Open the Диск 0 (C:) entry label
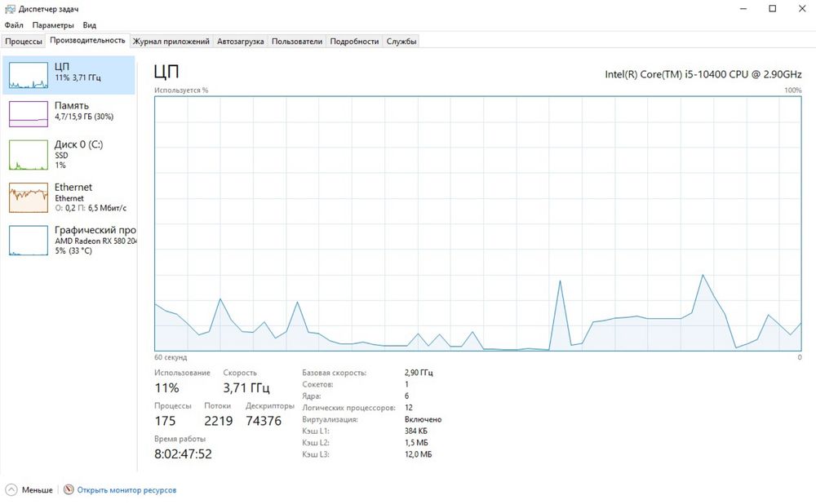The width and height of the screenshot is (816, 504). tap(78, 144)
